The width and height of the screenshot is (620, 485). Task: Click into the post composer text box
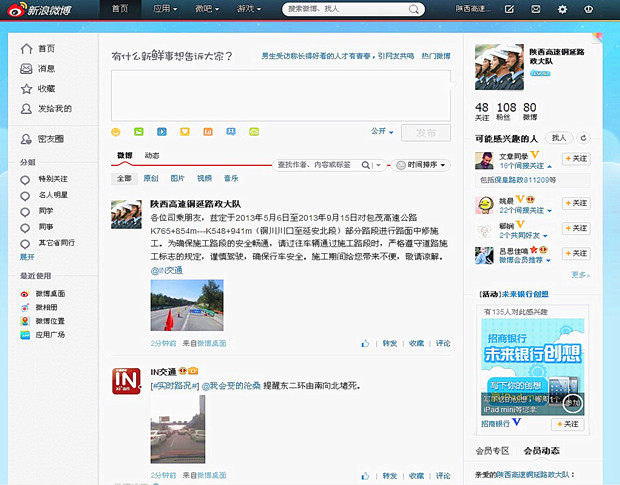point(280,95)
